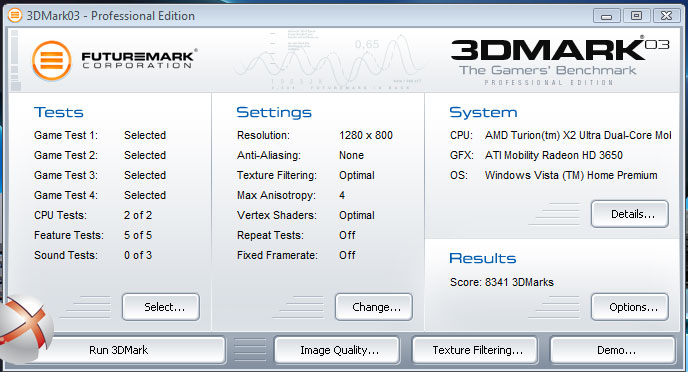Viewport: 688px width, 372px height.
Task: Click the 'Game Test 2:' label
Action: pos(66,155)
